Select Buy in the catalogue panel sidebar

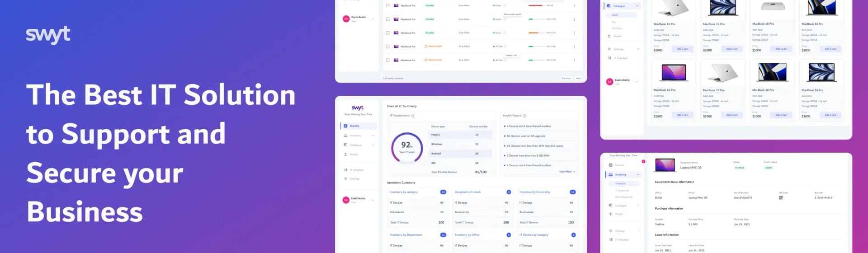click(614, 22)
